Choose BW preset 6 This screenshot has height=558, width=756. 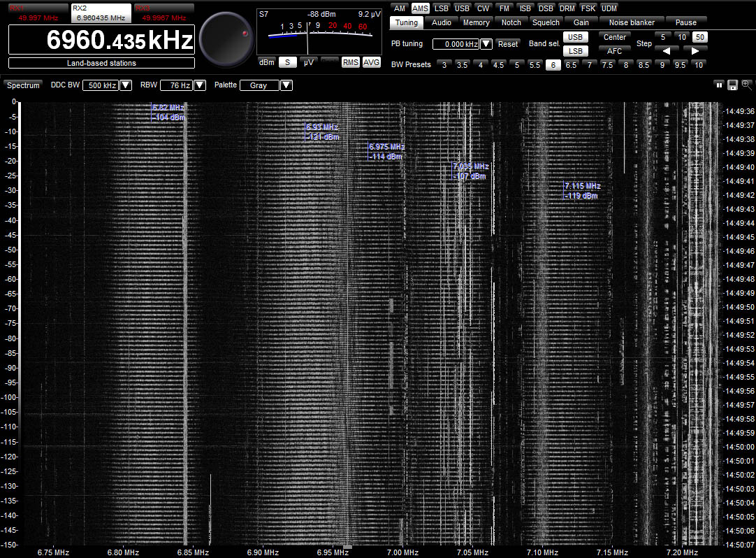(553, 65)
